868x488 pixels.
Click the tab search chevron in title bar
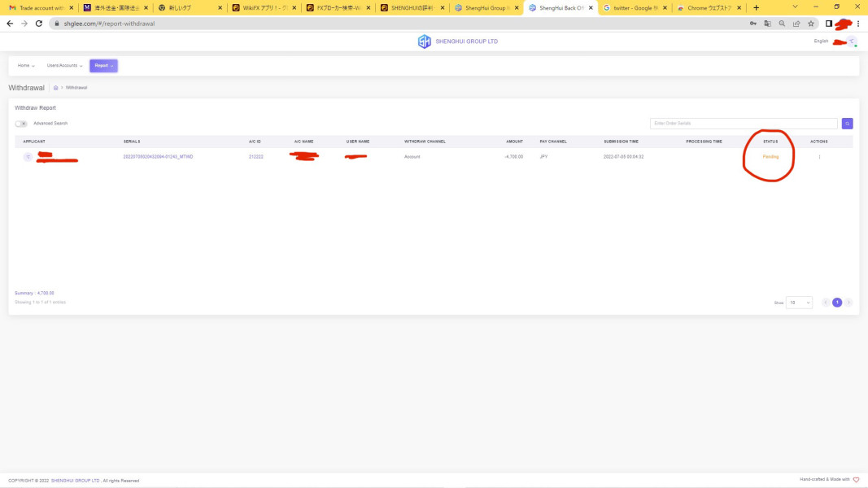tap(795, 7)
